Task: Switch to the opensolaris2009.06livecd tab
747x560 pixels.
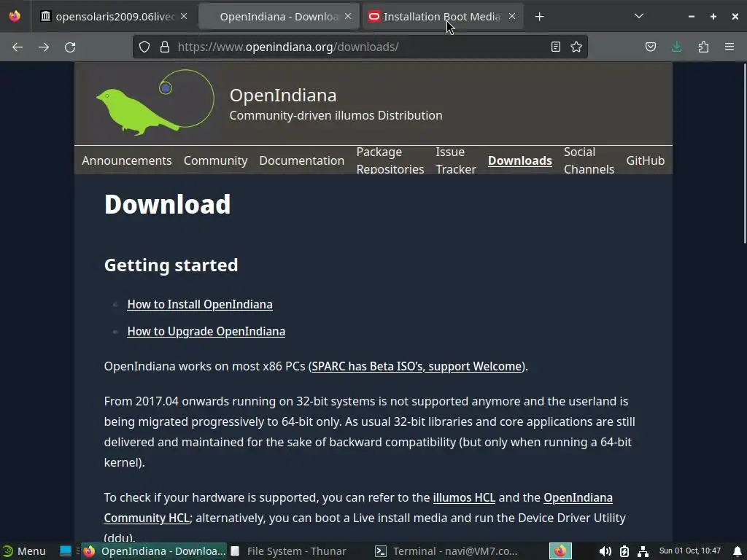Action: [115, 17]
